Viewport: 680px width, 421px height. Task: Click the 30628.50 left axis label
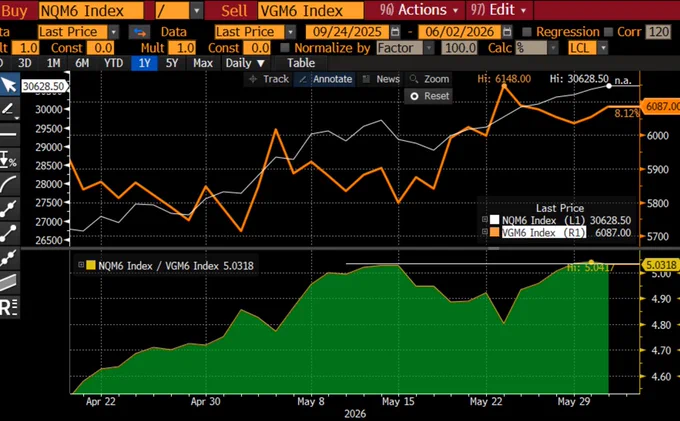tap(44, 86)
